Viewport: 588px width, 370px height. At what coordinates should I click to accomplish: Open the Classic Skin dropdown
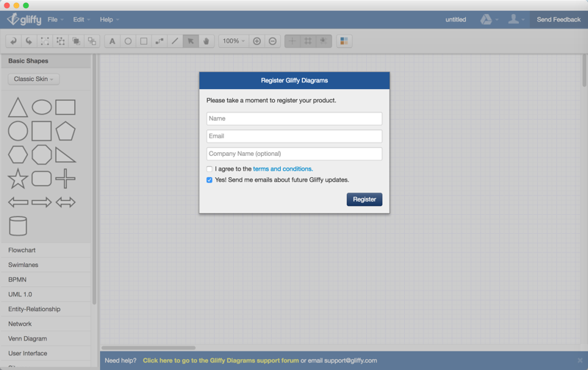pyautogui.click(x=34, y=79)
